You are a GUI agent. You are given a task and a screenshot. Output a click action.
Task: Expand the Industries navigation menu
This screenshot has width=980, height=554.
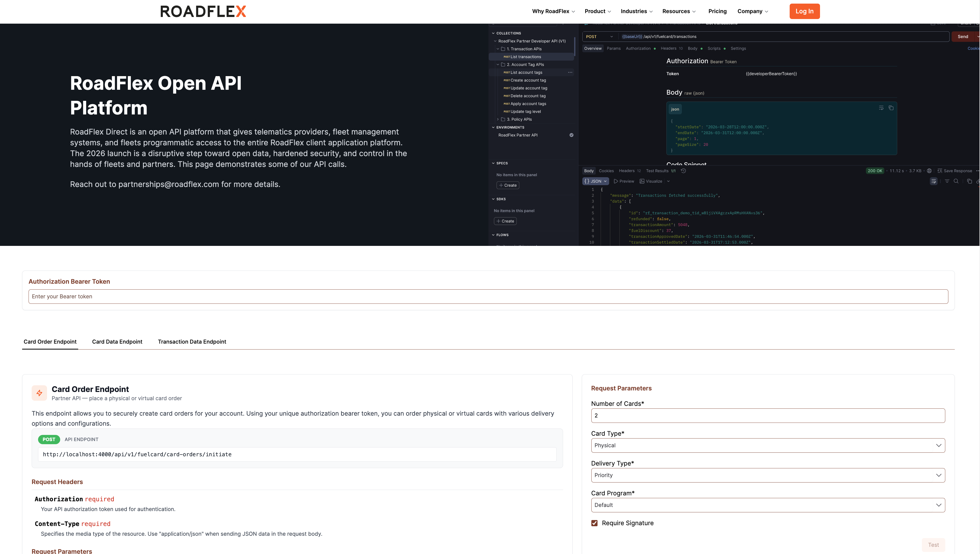pos(637,11)
